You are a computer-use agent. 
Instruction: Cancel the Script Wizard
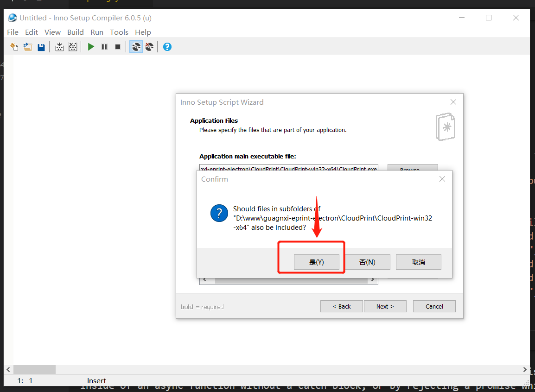point(434,306)
